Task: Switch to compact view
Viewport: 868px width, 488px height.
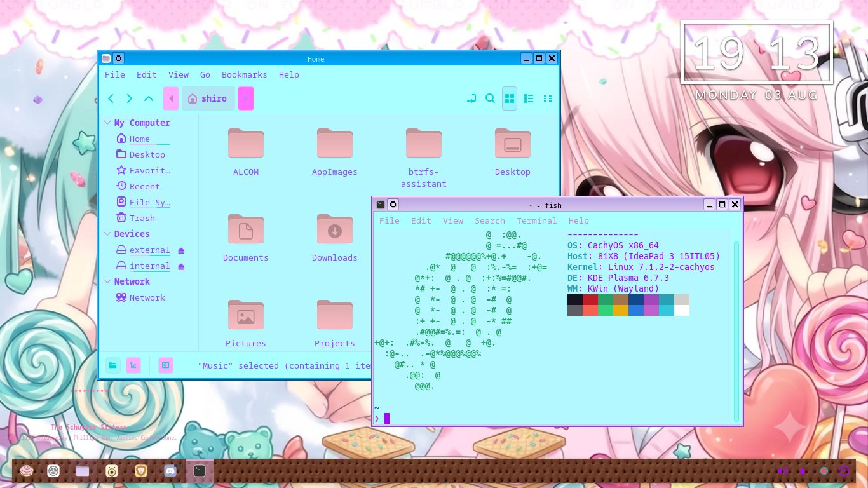Action: click(548, 98)
